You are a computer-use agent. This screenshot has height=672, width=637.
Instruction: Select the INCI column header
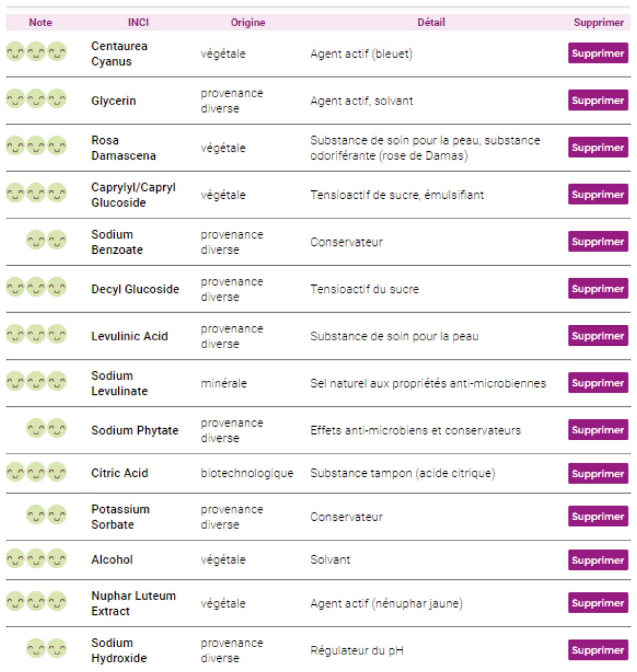click(138, 22)
